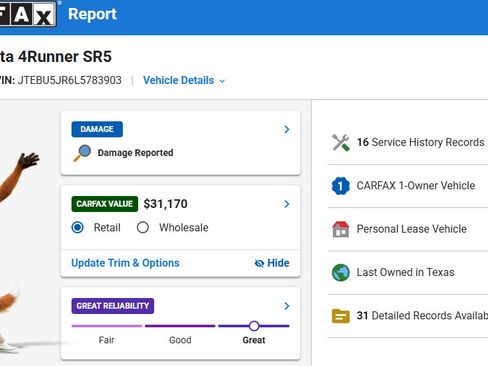
Task: Click the Fair reliability label
Action: coord(107,340)
